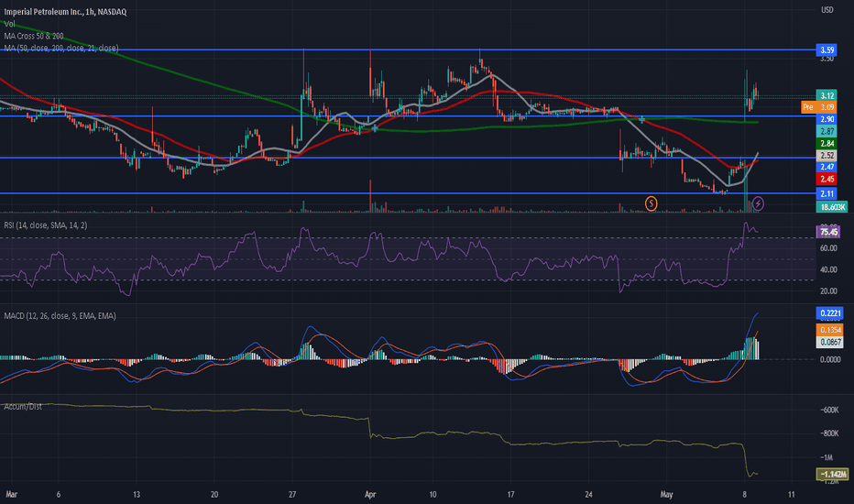Click the 0.0867 histogram value label

[x=829, y=342]
